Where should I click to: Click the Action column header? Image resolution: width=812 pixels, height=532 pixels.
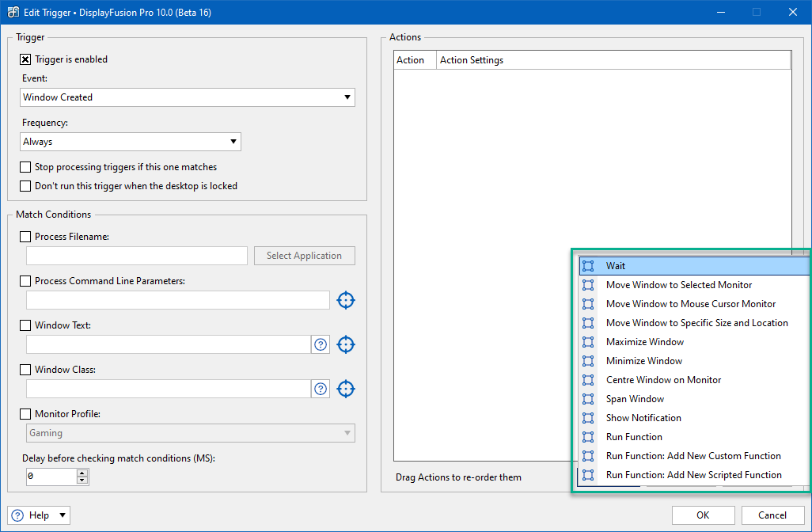[415, 60]
